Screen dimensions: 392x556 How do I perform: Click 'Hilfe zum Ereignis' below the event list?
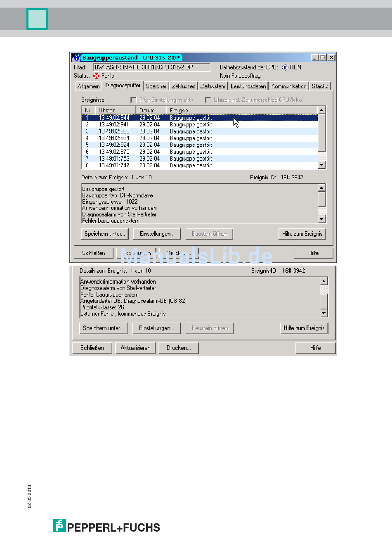click(x=302, y=234)
